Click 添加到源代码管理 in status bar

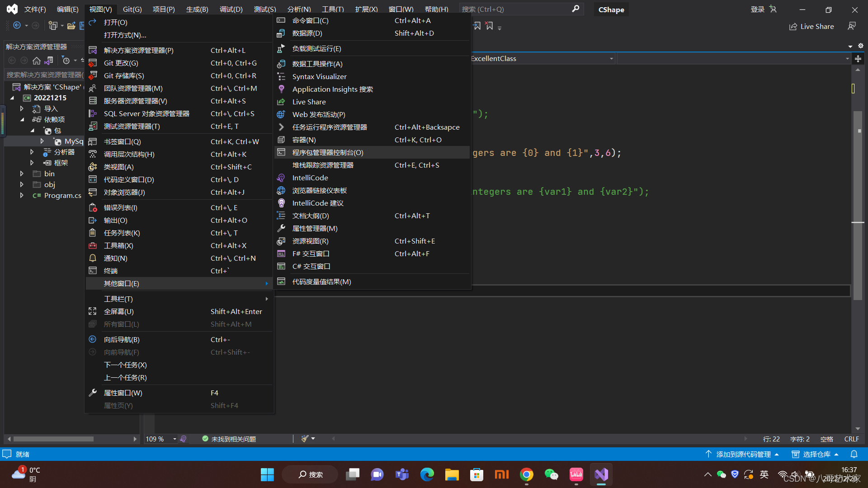[743, 454]
